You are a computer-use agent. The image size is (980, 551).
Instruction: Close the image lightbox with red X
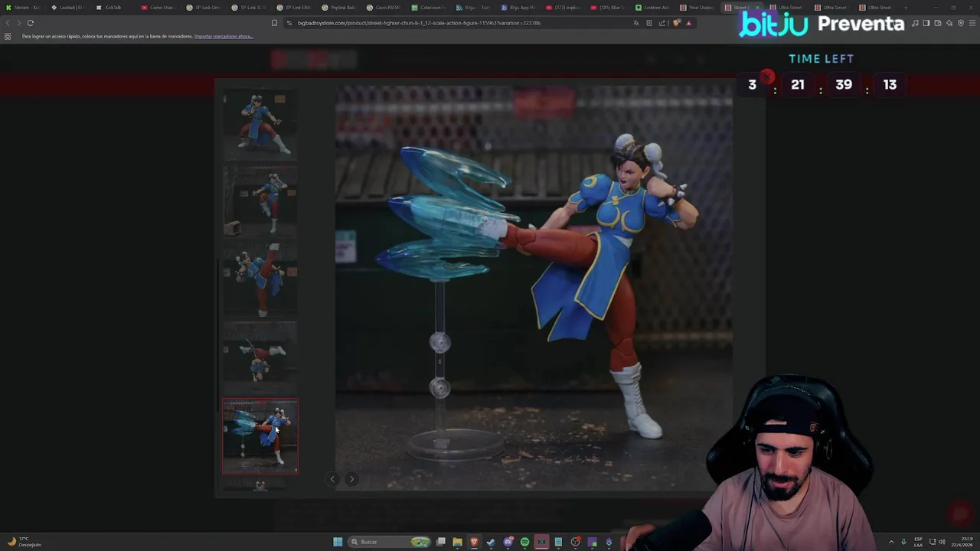click(x=767, y=77)
